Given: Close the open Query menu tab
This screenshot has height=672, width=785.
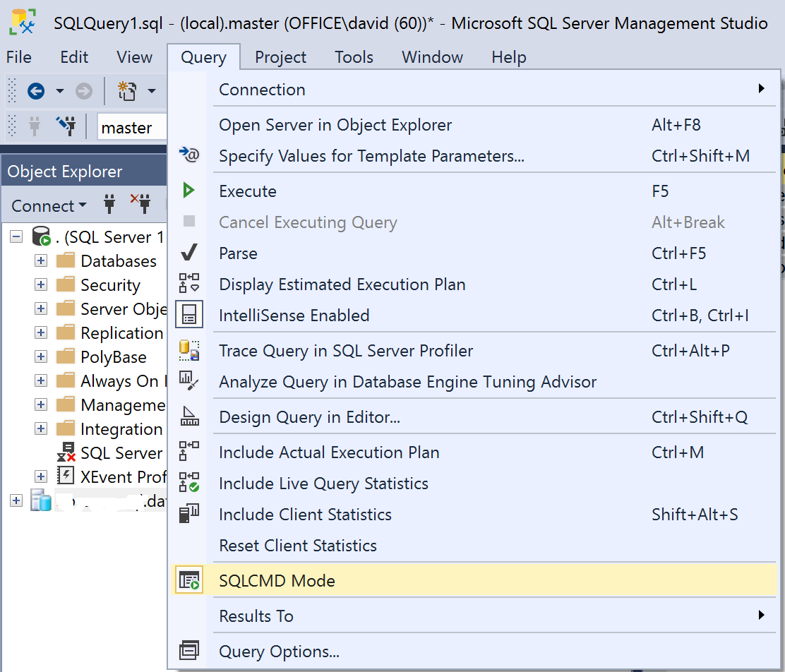Looking at the screenshot, I should pos(204,57).
